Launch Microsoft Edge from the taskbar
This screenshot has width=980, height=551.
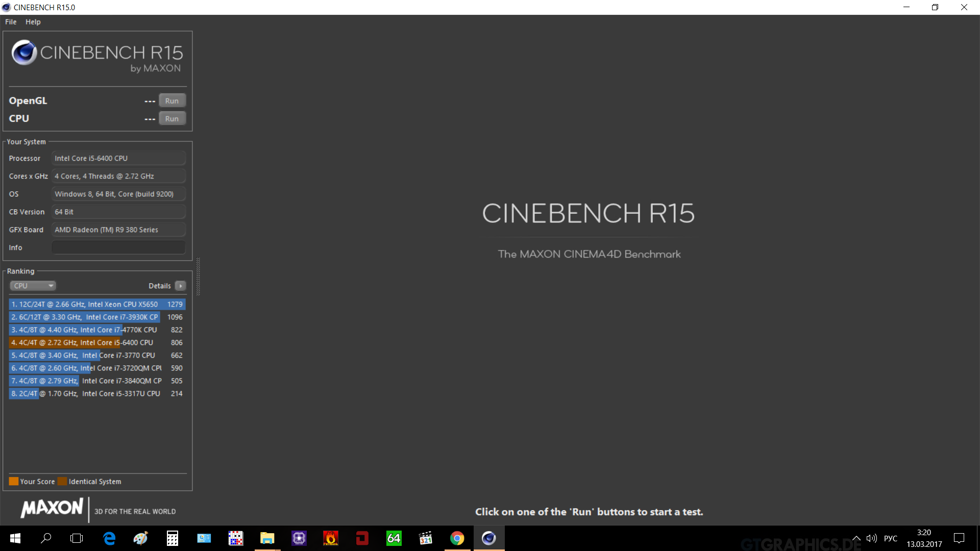pyautogui.click(x=109, y=538)
